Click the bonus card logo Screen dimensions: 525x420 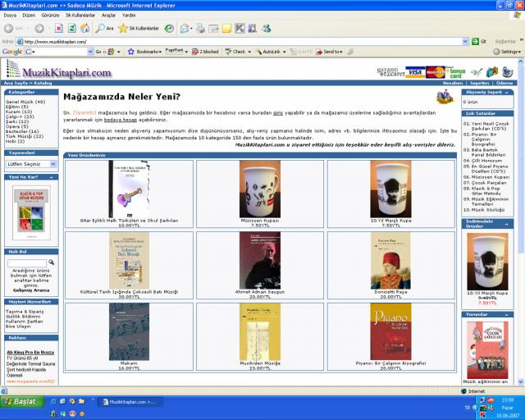(456, 72)
